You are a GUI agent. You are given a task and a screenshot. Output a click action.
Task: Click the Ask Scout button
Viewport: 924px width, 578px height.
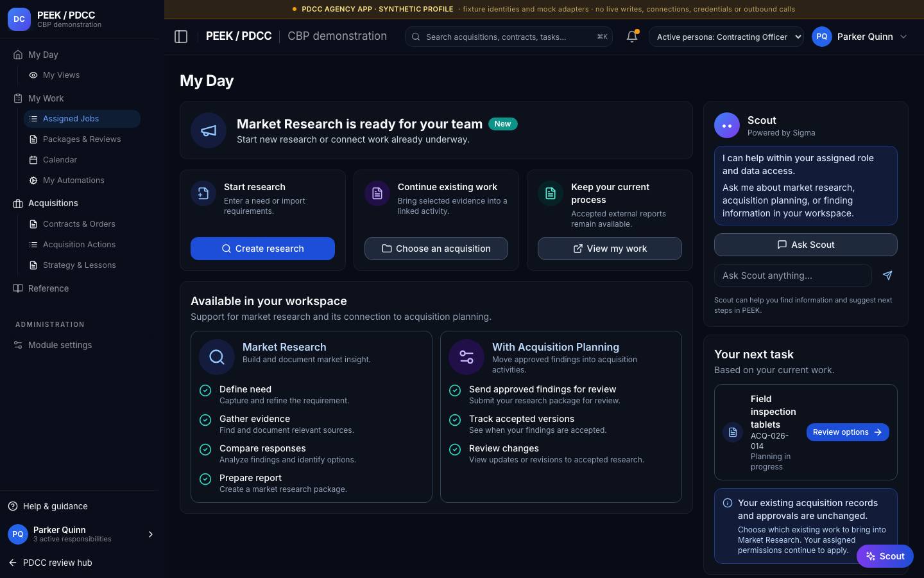(x=806, y=245)
